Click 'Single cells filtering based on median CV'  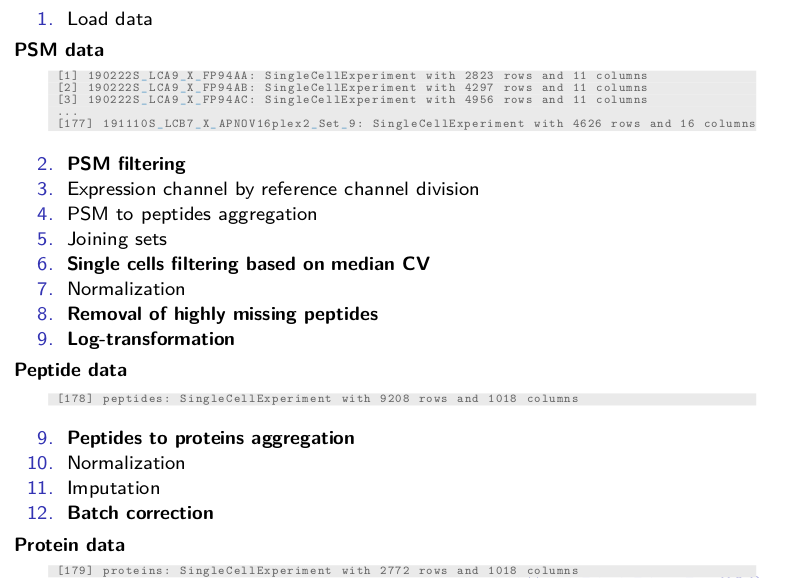[248, 264]
